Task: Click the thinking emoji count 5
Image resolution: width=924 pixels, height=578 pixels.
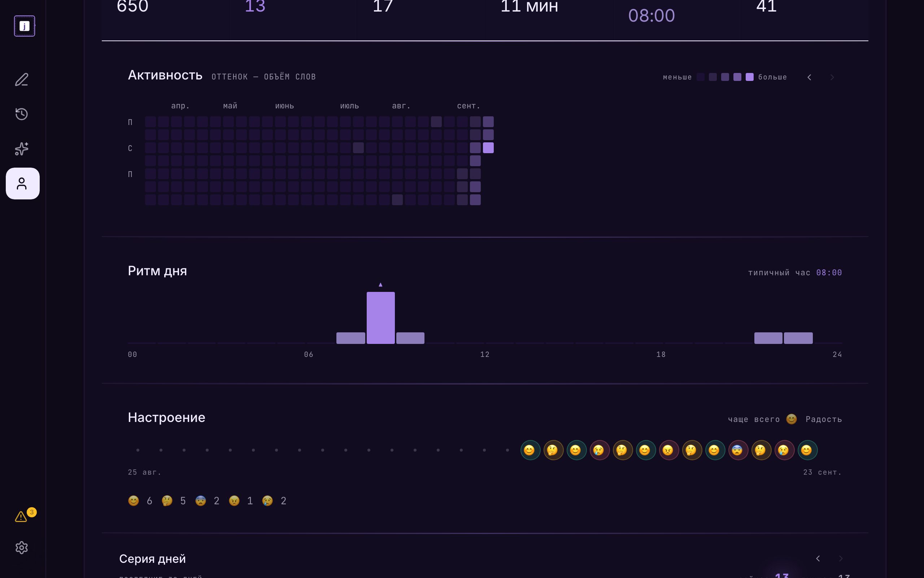Action: click(174, 501)
